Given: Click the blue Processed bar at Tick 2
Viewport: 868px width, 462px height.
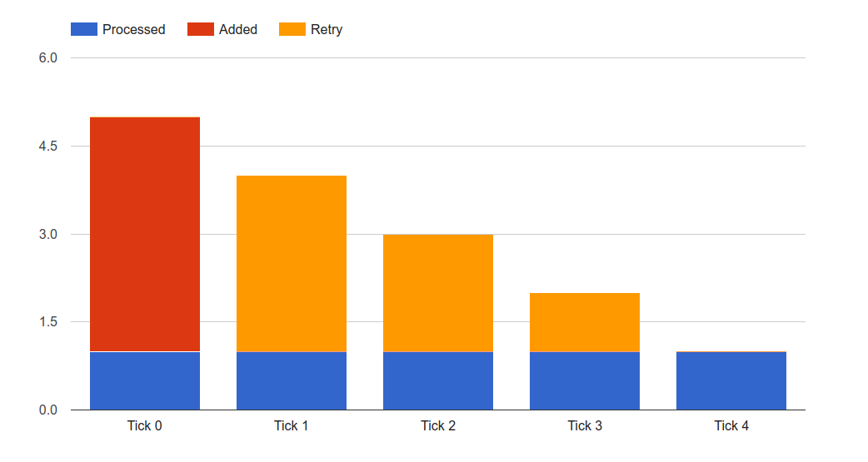Looking at the screenshot, I should 438,380.
